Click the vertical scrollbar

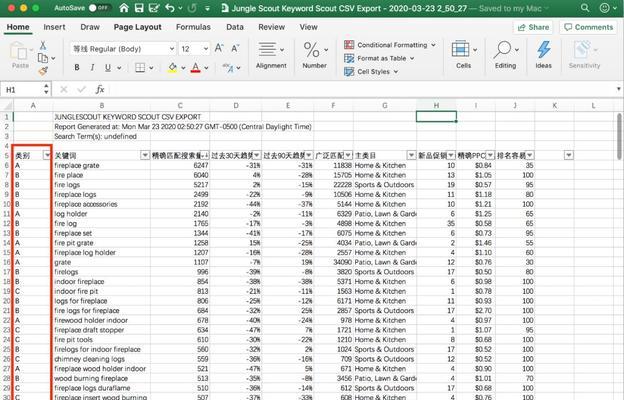coord(619,137)
